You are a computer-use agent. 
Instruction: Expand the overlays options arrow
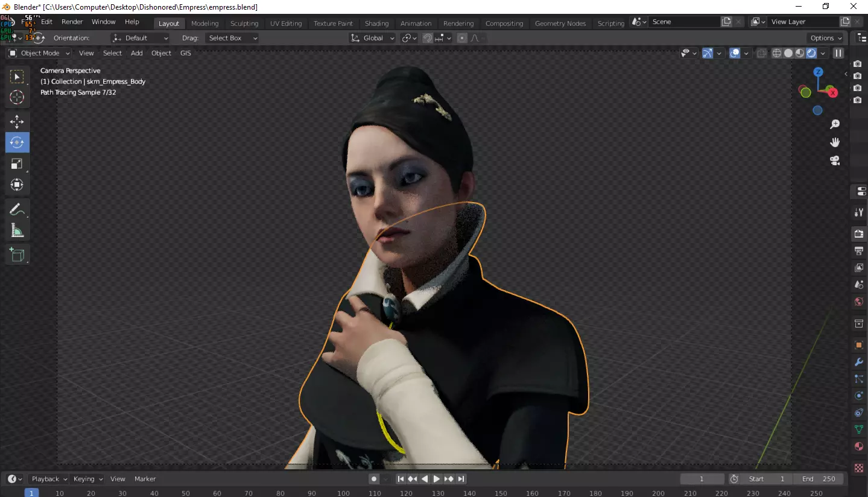[746, 53]
